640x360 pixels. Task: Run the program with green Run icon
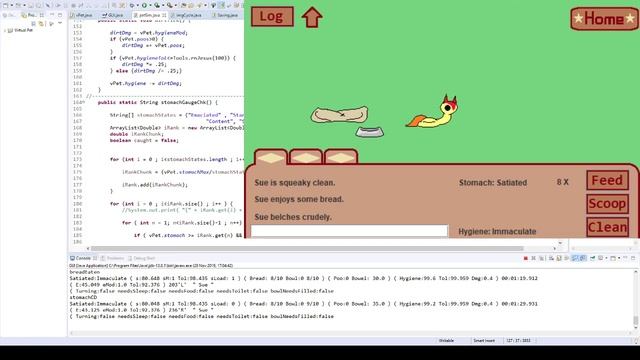tap(144, 5)
